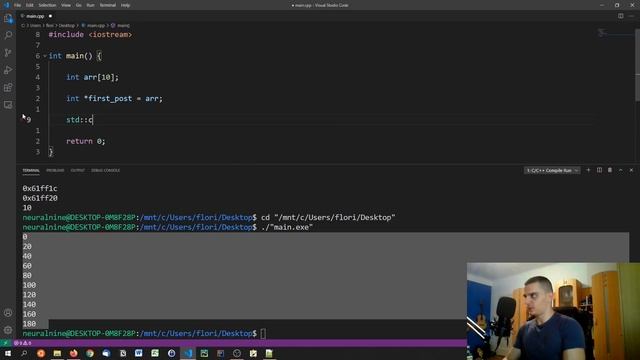Place cursor on 'int *first_post = arr;' line
This screenshot has height=360, width=640.
click(114, 98)
